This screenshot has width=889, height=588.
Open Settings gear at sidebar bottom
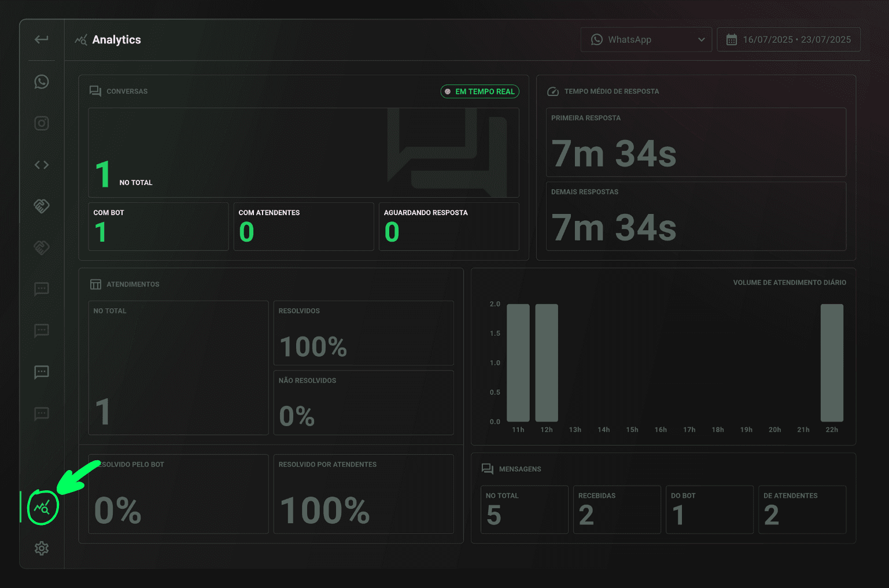42,548
